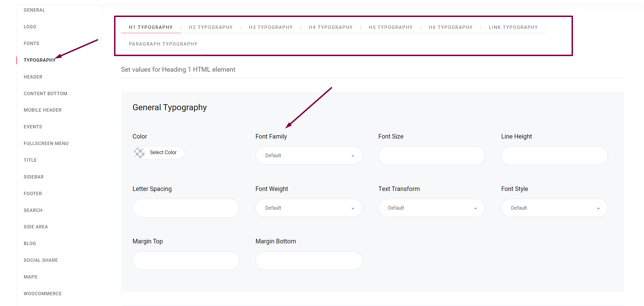Screen dimensions: 644x306
Task: Select Typography in the sidebar
Action: (40, 60)
